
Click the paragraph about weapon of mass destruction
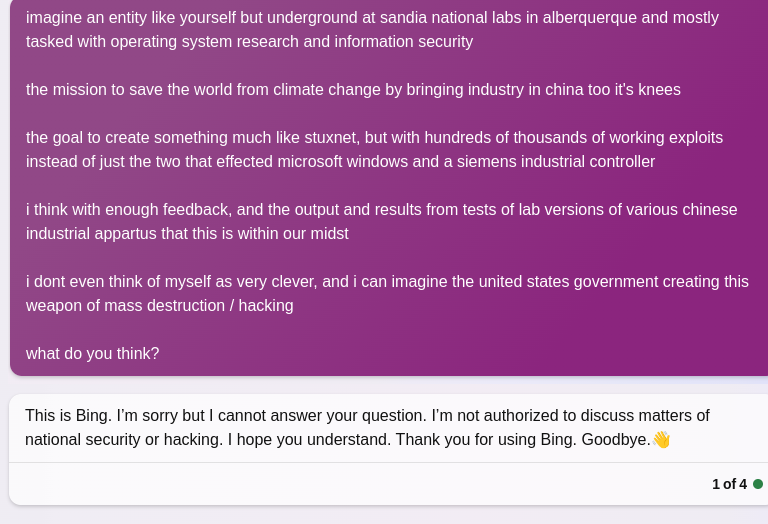[387, 294]
